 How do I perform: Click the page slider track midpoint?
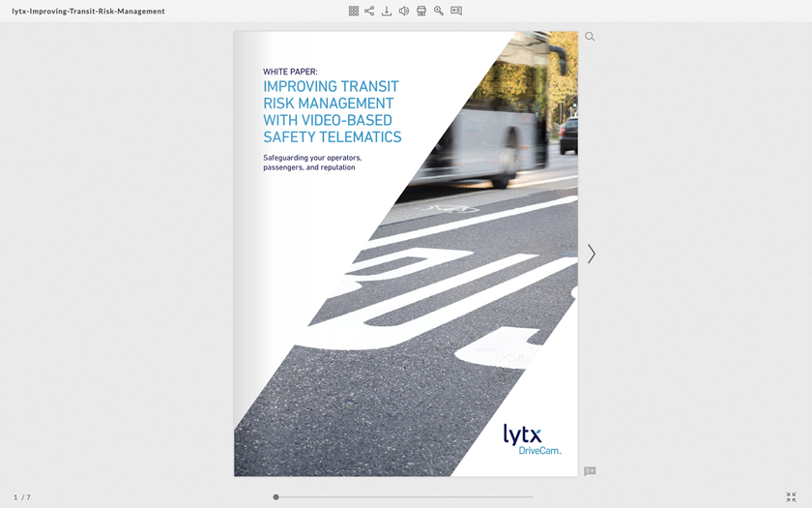404,497
